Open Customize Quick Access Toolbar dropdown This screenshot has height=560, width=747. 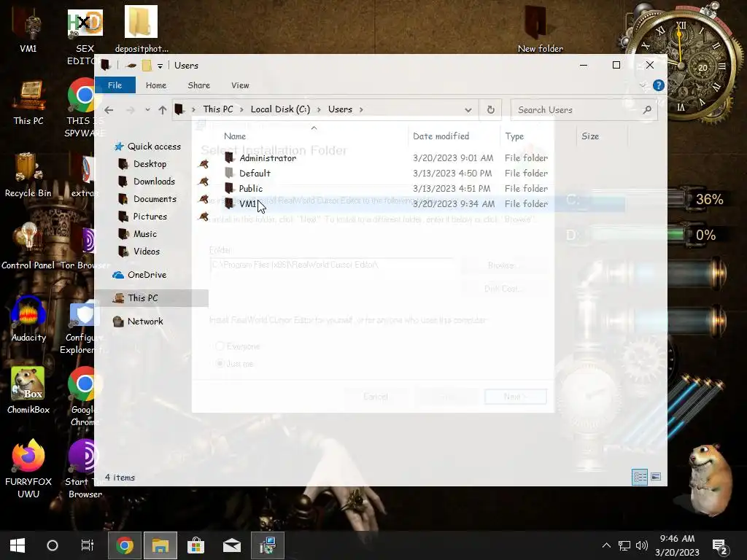[x=160, y=66]
